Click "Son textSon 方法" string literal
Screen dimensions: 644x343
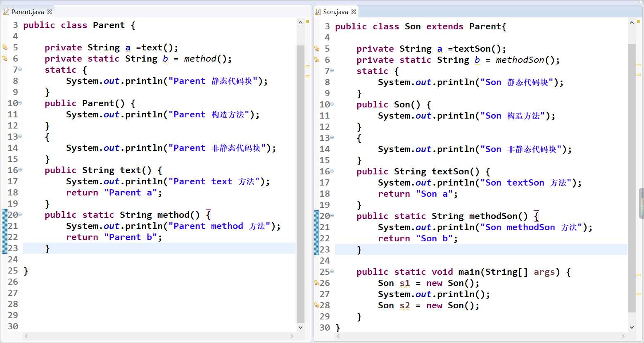(x=526, y=183)
